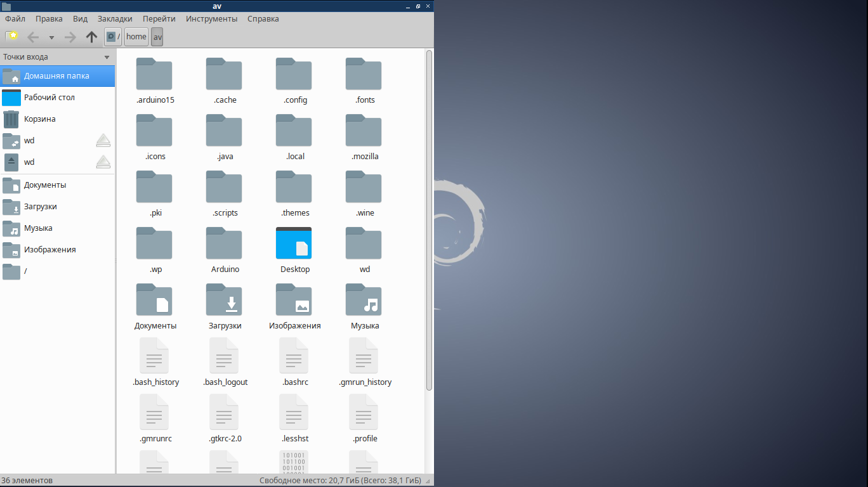Select the .themes folder icon
Viewport: 868px width, 487px height.
click(294, 187)
